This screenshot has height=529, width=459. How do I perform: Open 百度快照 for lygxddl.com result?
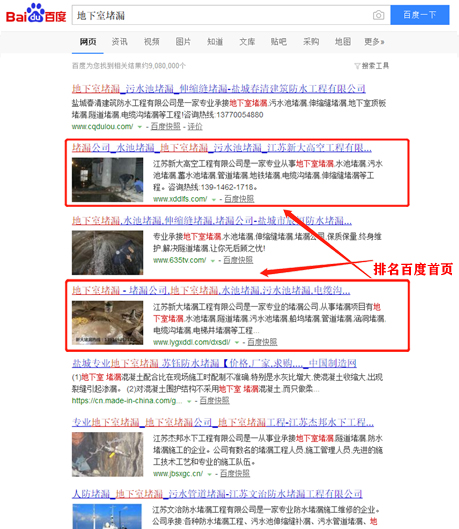[x=262, y=342]
